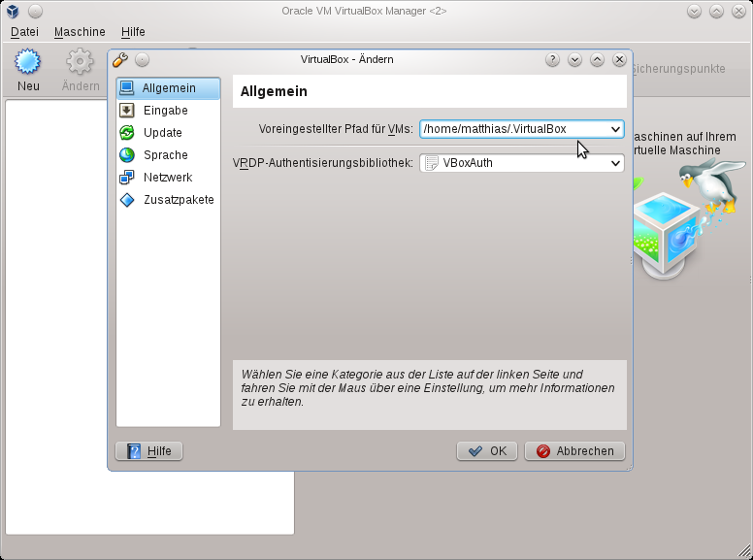The height and width of the screenshot is (560, 753).
Task: Maximize the Ändern dialog with up arrow
Action: [597, 59]
